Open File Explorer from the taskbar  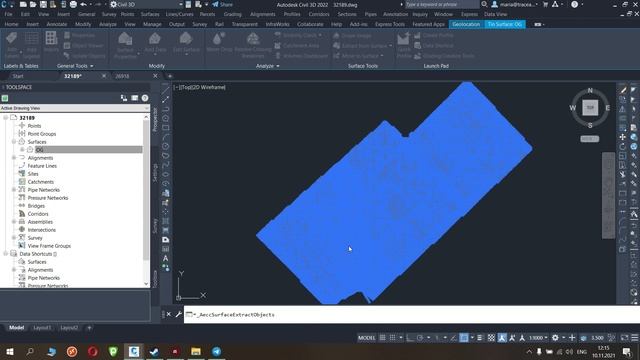(x=196, y=351)
